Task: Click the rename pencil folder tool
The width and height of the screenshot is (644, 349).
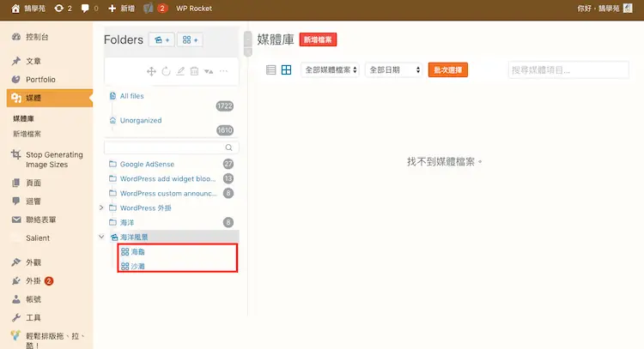Action: coord(180,71)
